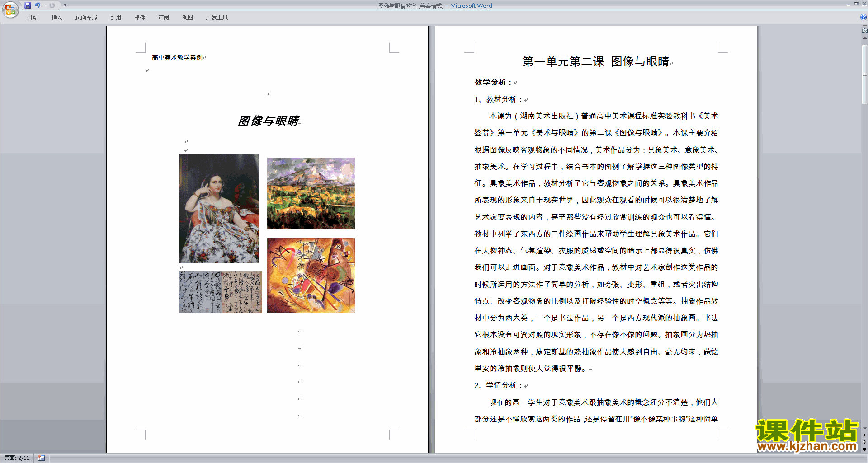Select the 邮件 ribbon tab
868x463 pixels.
pos(140,18)
